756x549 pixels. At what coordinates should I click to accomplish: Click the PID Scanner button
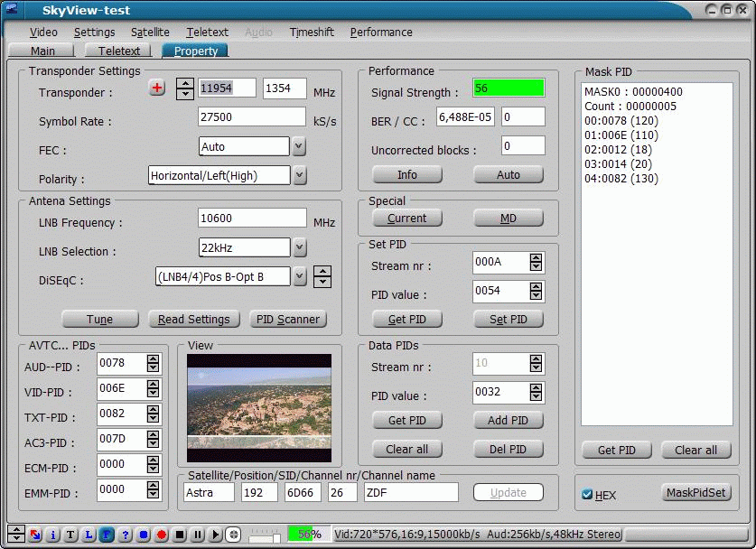pyautogui.click(x=287, y=319)
